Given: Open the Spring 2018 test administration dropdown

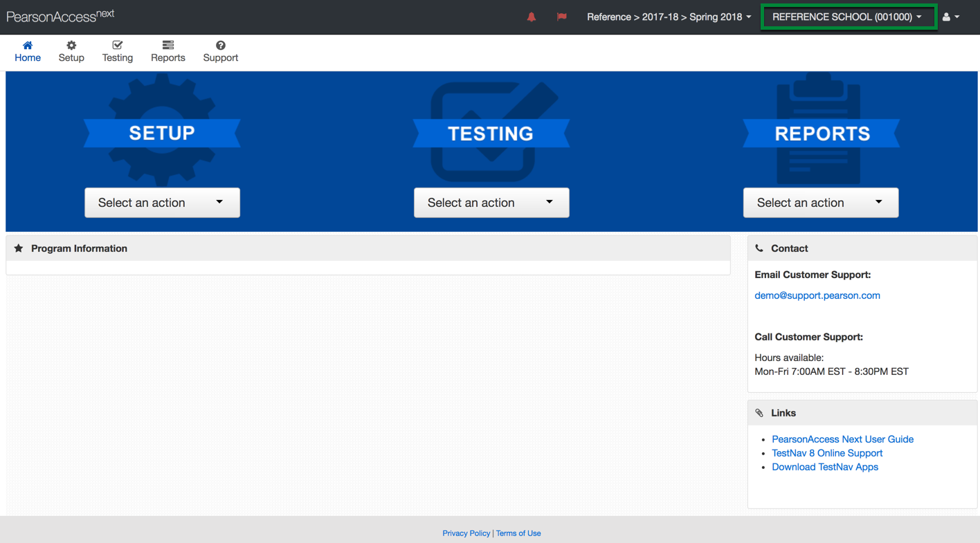Looking at the screenshot, I should 669,17.
